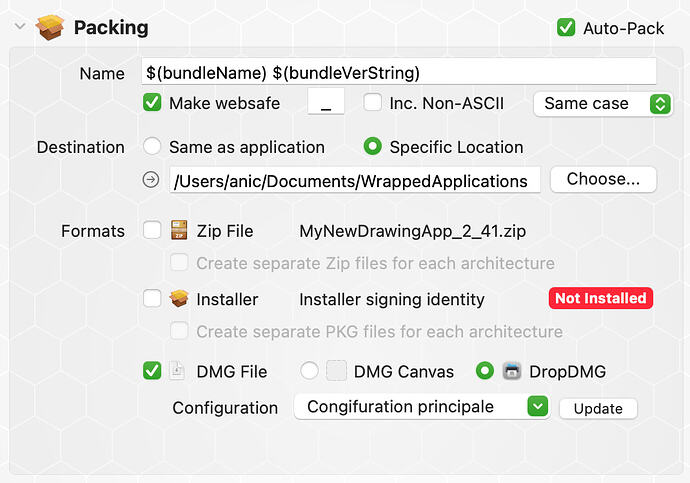Click the Zip File archive icon

click(179, 230)
